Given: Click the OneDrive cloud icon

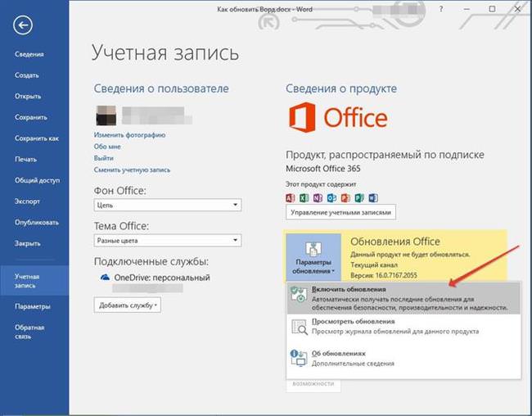Looking at the screenshot, I should point(106,278).
